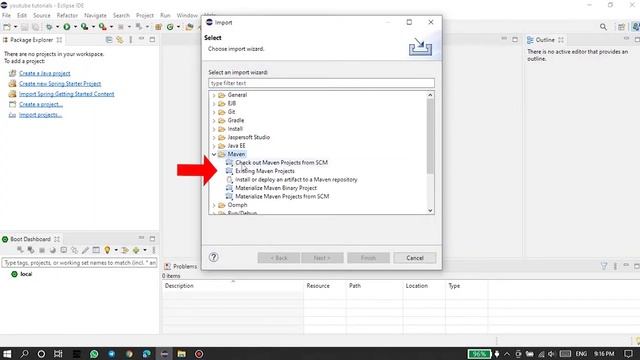The width and height of the screenshot is (640, 360).
Task: Click the New file toolbar icon
Action: [7, 27]
